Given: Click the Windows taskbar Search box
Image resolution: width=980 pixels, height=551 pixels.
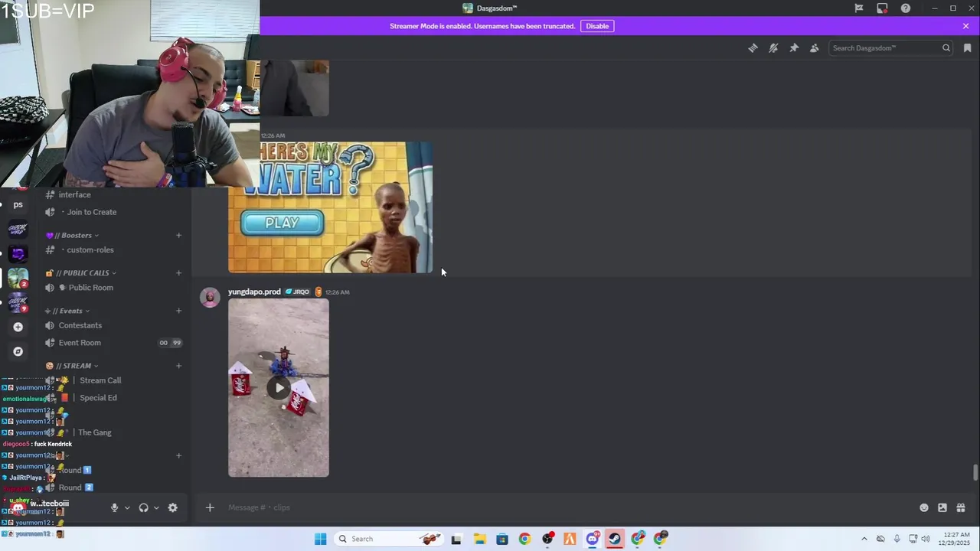Looking at the screenshot, I should coord(390,539).
